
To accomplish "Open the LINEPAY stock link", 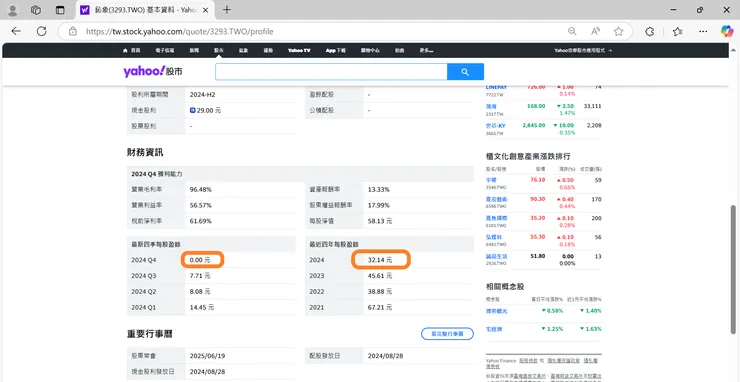I will click(496, 87).
